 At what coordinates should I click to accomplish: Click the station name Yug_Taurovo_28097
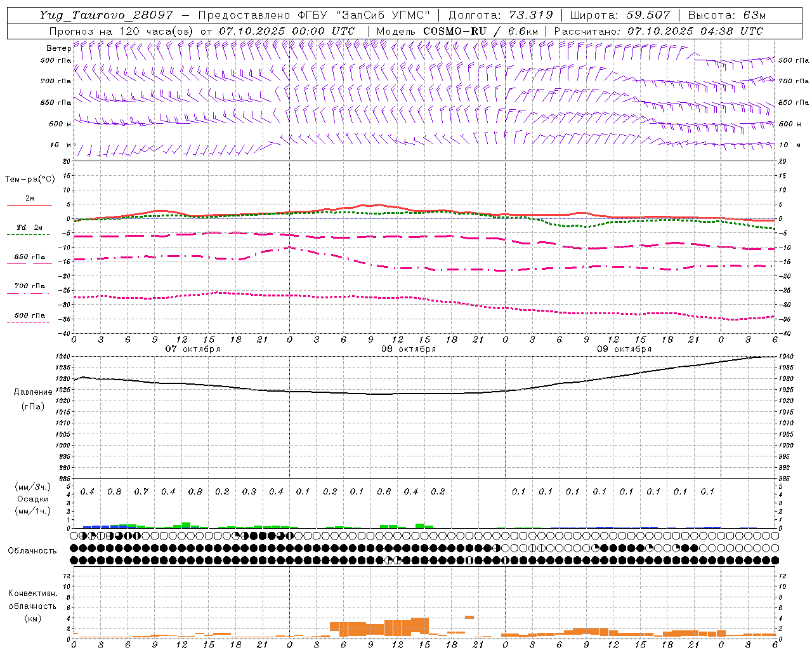point(106,15)
